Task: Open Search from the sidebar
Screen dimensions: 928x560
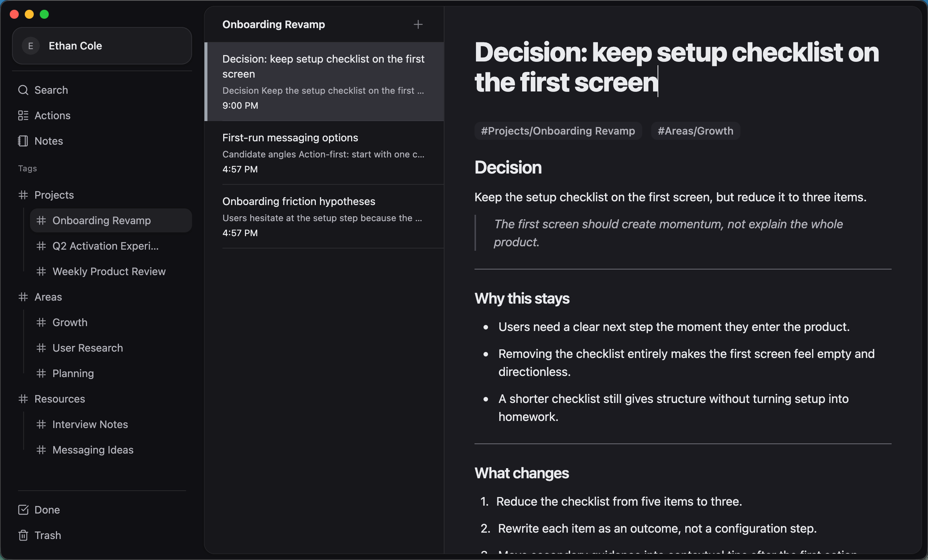Action: click(51, 90)
